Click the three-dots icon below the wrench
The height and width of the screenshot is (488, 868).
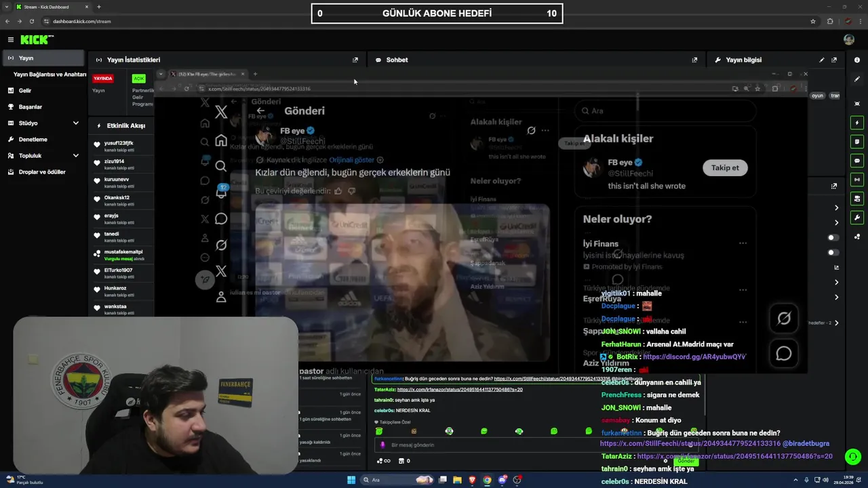[857, 237]
